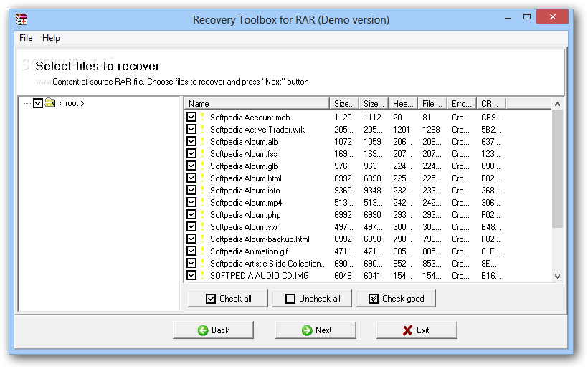Click warning icon beside Softpedia Album.php
This screenshot has width=588, height=369.
[203, 215]
